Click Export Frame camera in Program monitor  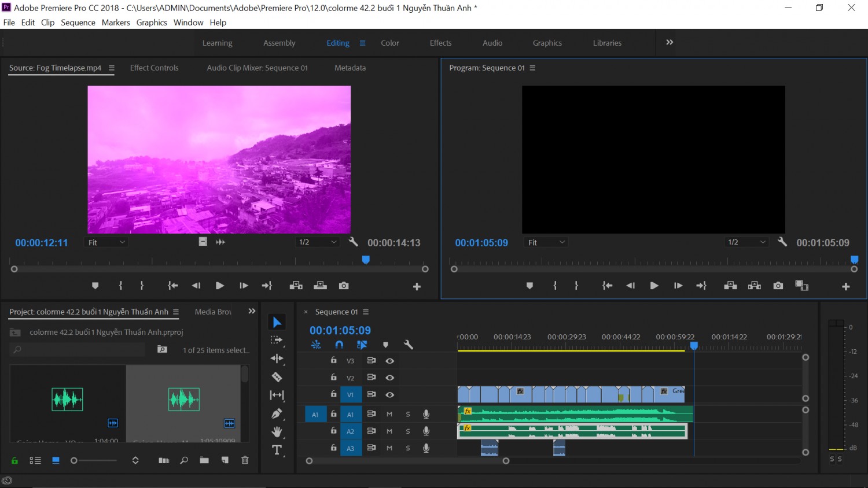click(x=778, y=286)
